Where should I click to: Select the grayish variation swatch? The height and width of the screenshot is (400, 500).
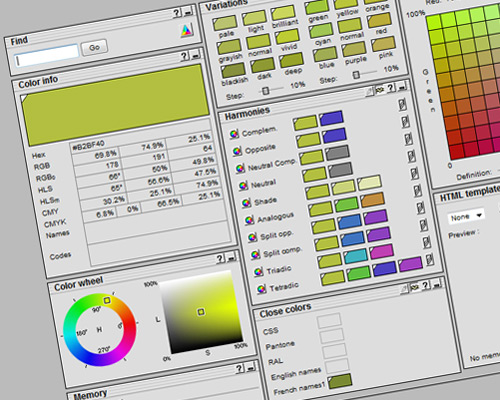[229, 47]
